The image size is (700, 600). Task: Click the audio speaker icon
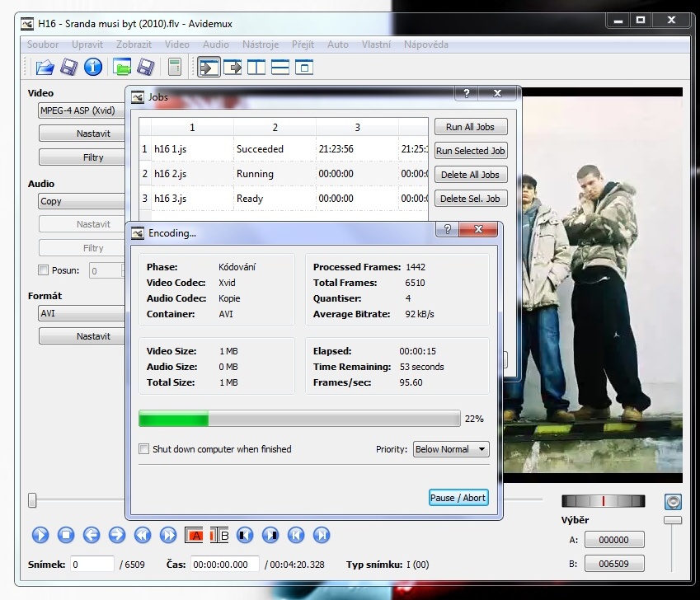[673, 502]
